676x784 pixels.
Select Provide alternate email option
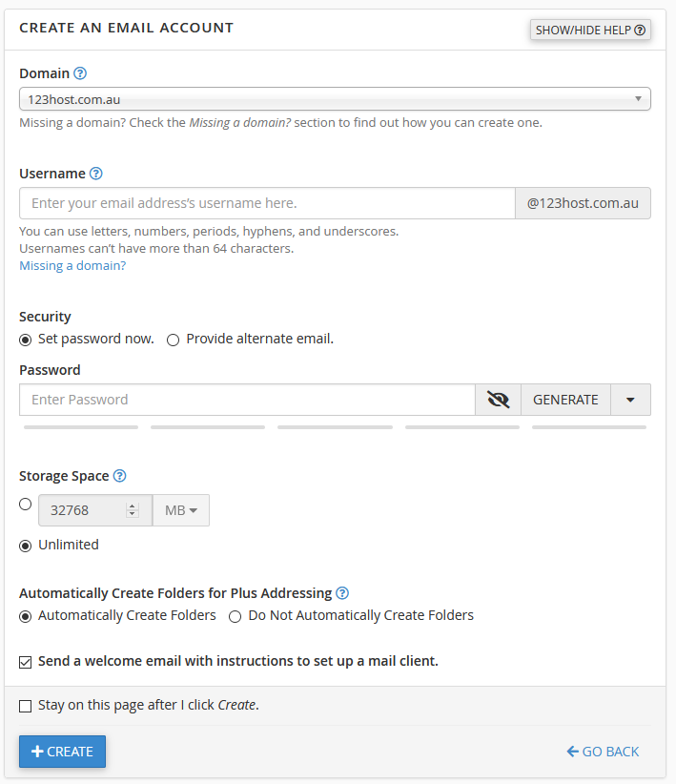(x=173, y=340)
